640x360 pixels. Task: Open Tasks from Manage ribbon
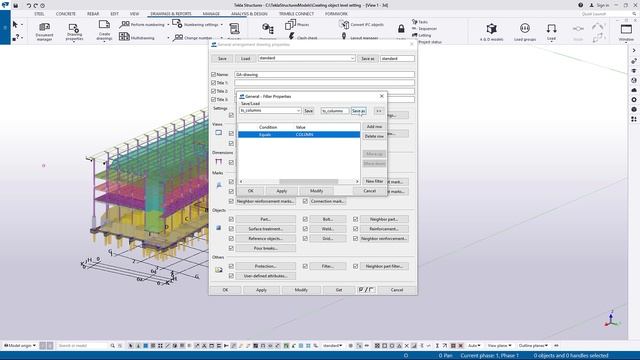click(420, 22)
